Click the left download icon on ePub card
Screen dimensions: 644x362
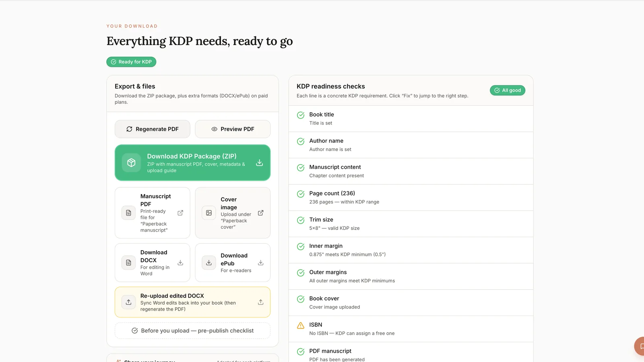(209, 263)
